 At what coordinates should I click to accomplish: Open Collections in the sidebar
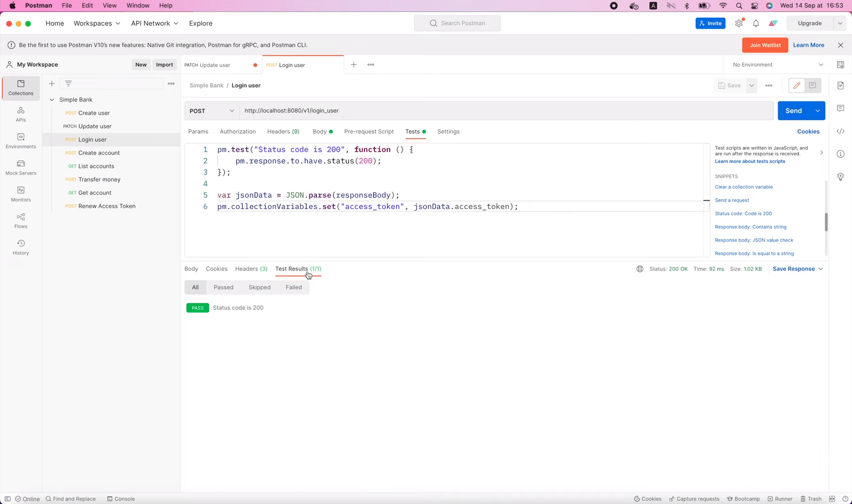21,88
